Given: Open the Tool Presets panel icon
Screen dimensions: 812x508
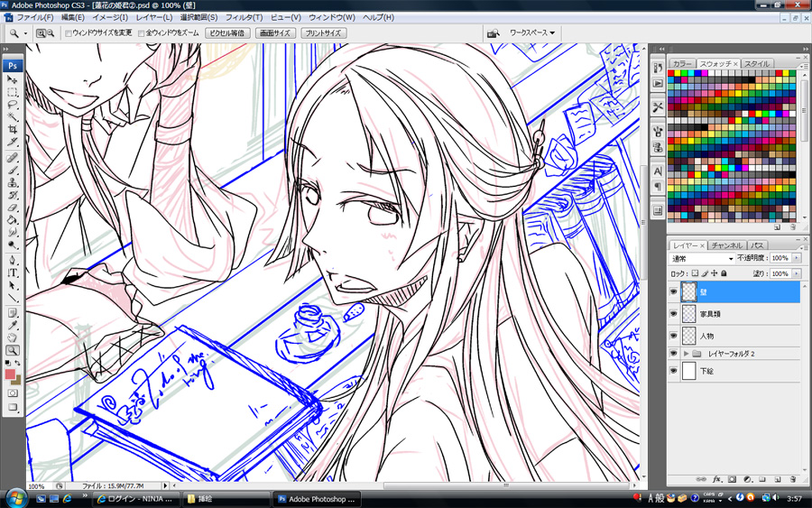Looking at the screenshot, I should pos(658,107).
